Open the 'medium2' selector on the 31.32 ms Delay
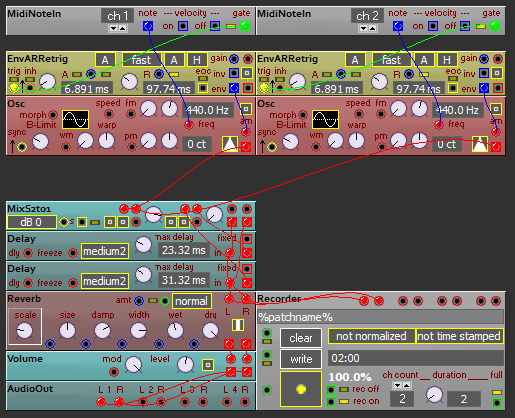Viewport: 515px width, 418px height. click(105, 281)
